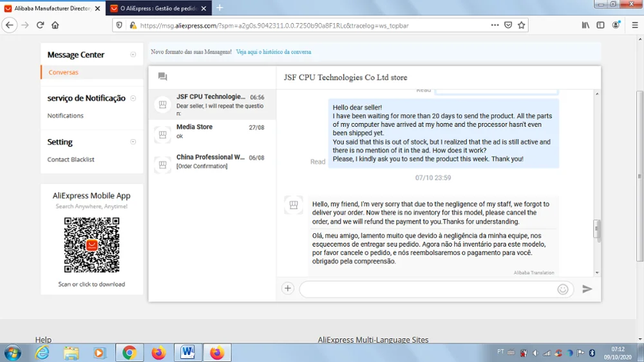Screen dimensions: 644x362
Task: Open Windows Explorer folder on taskbar
Action: tap(71, 352)
